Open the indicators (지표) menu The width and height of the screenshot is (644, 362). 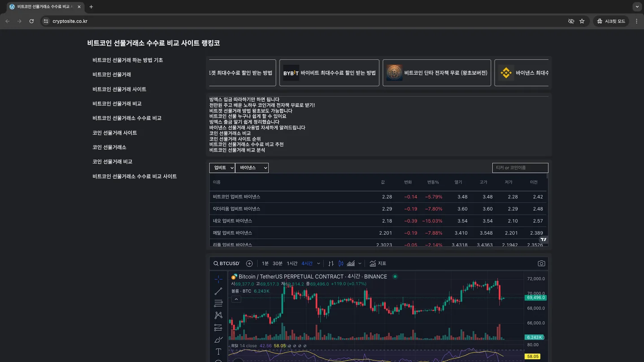tap(378, 263)
